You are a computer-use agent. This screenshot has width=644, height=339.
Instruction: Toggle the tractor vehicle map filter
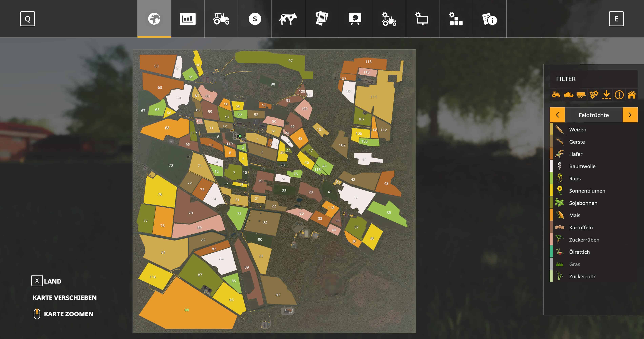click(556, 95)
